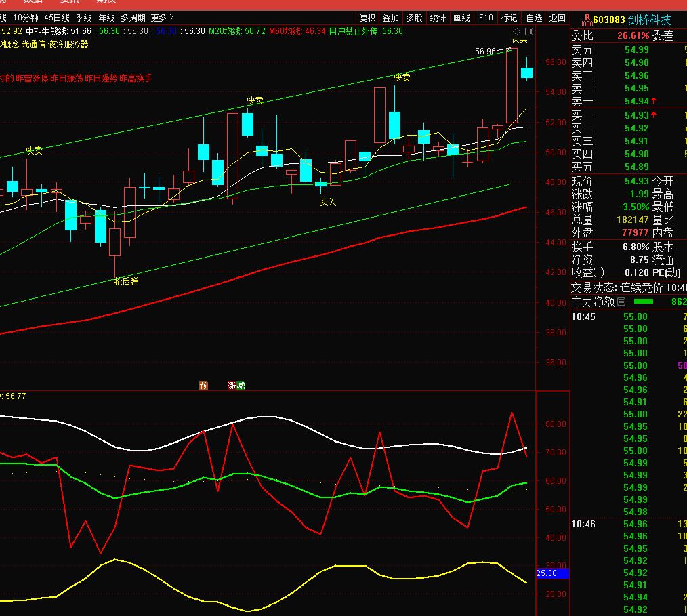Click the 液冷服务器 concept tag
Image resolution: width=687 pixels, height=616 pixels.
tap(68, 44)
